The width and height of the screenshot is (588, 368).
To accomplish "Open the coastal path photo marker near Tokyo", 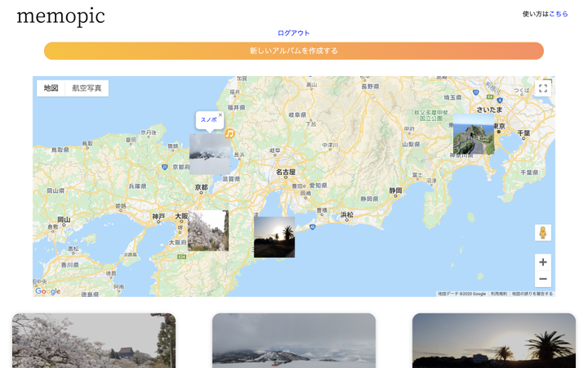I will 474,133.
